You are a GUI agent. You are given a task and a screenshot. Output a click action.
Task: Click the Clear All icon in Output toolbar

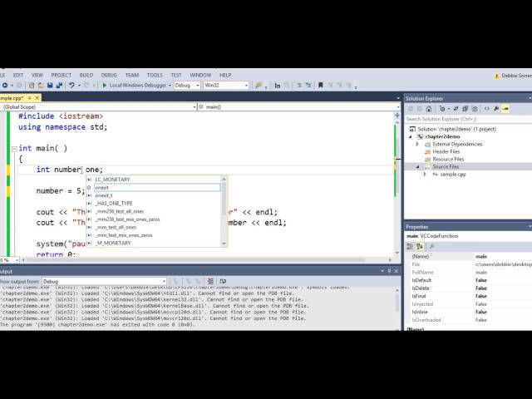coord(210,281)
